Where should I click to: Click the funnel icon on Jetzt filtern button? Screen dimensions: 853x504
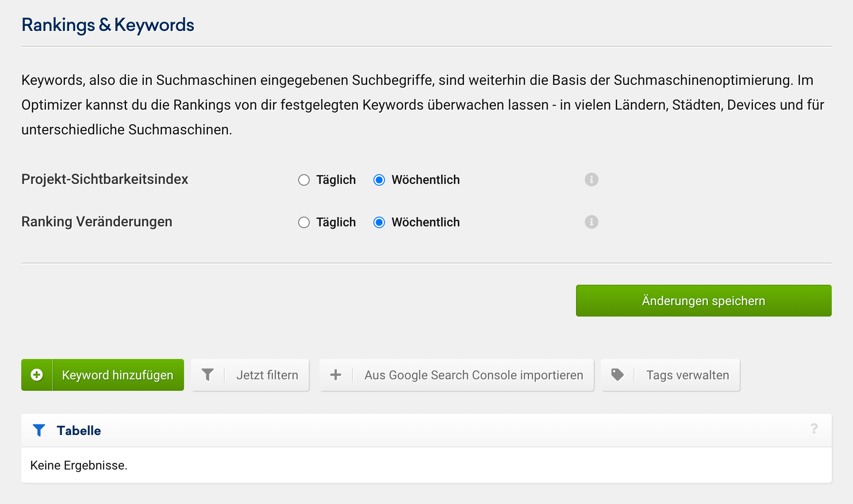tap(207, 375)
